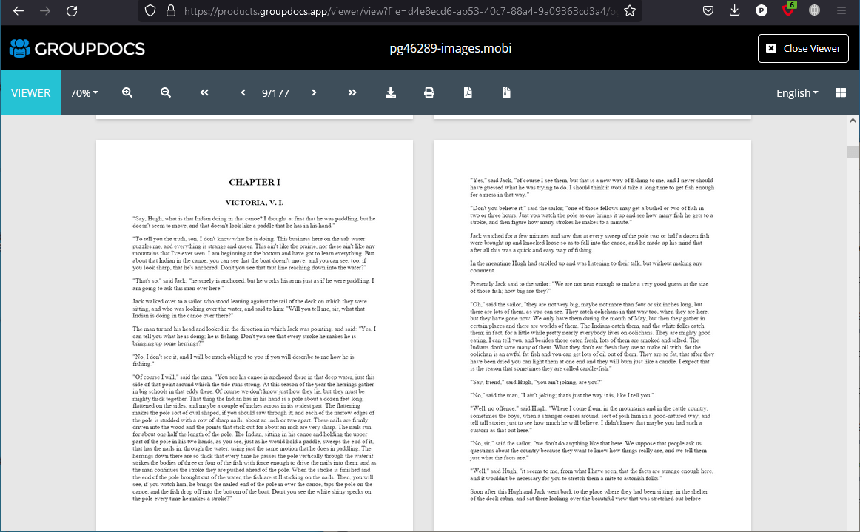The height and width of the screenshot is (532, 860).
Task: Reload the page in the browser
Action: tap(71, 11)
